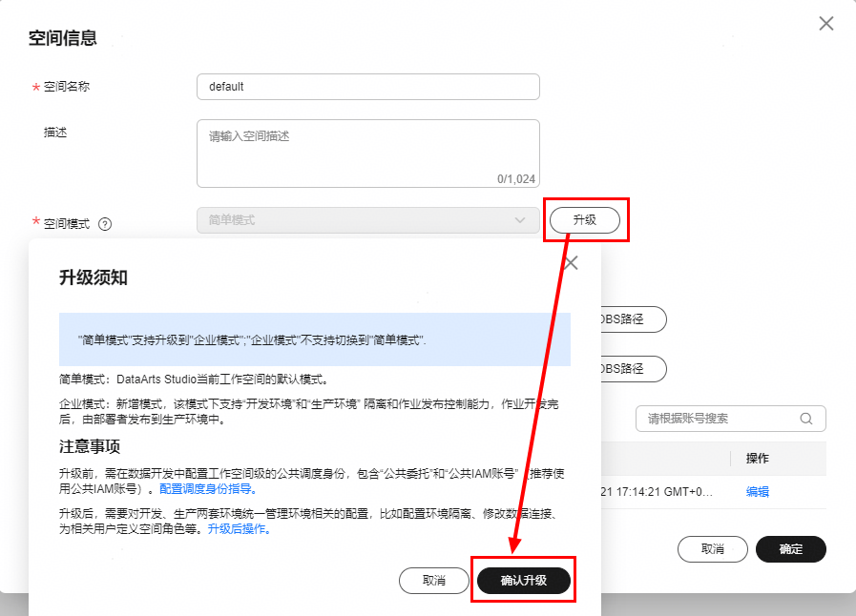Image resolution: width=856 pixels, height=616 pixels.
Task: Select the timestamp cell showing 17:14:21 GMT
Action: click(657, 492)
